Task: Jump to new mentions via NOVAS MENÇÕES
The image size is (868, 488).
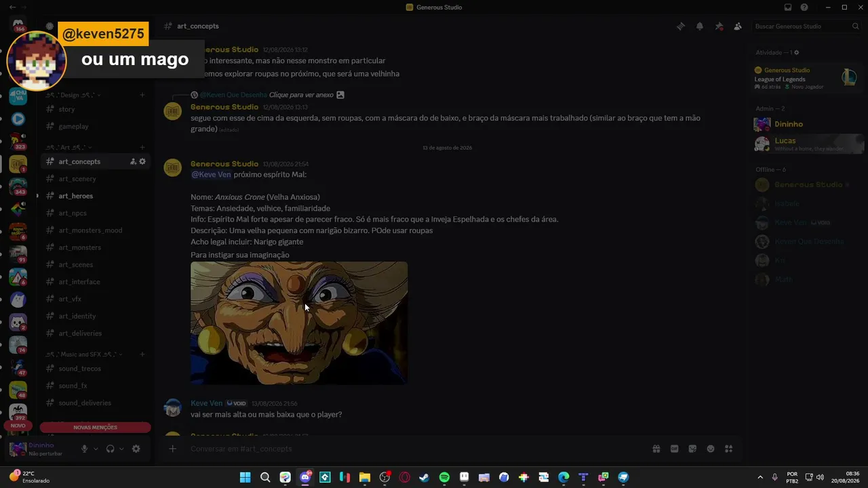Action: click(95, 428)
